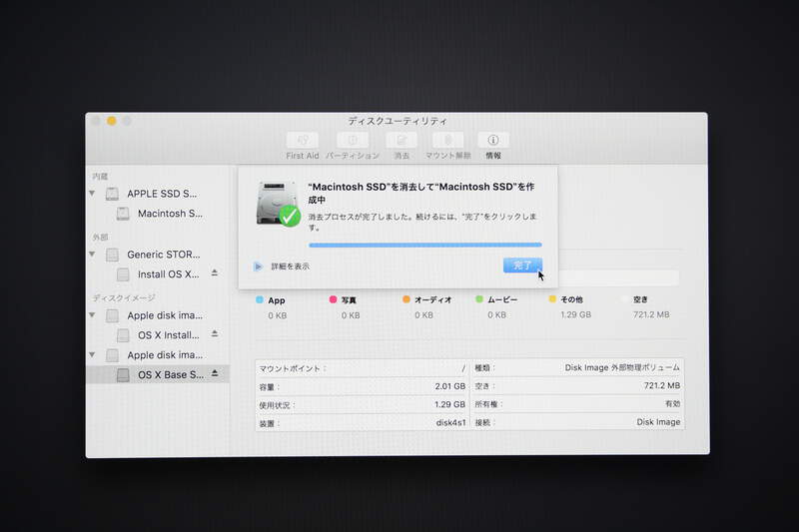Viewport: 799px width, 532px height.
Task: Select Macintosh SSD volume in sidebar
Action: pos(168,214)
